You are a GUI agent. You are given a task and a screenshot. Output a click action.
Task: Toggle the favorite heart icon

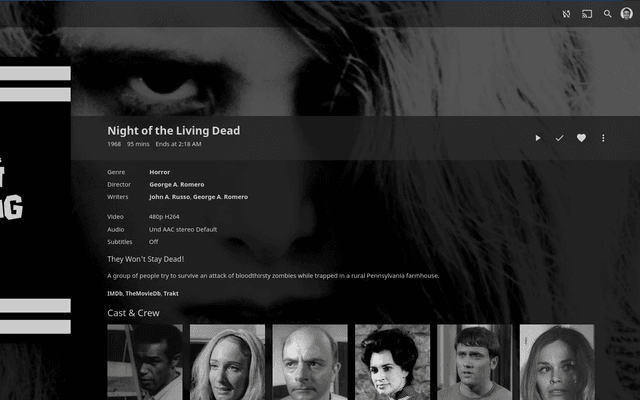pos(581,138)
